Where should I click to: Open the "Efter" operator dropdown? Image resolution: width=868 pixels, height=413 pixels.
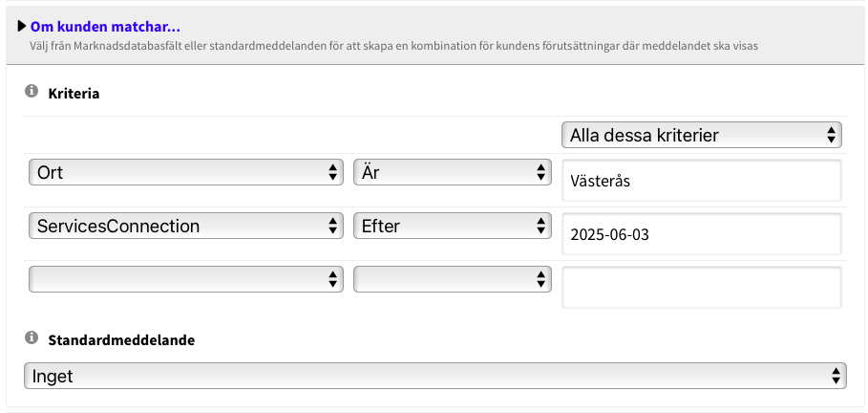(453, 227)
